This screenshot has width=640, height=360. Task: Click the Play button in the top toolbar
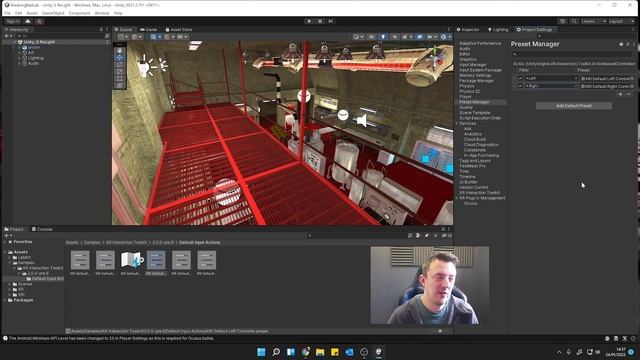tap(309, 21)
